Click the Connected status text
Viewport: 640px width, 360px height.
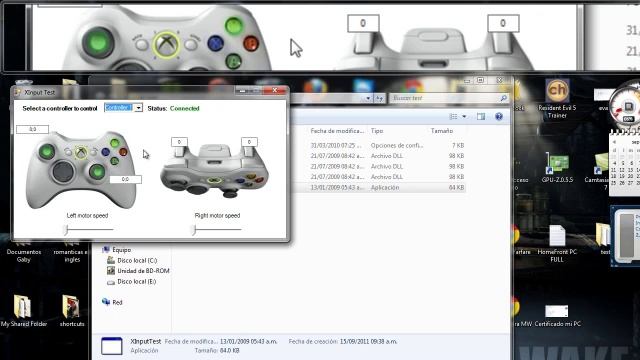pos(184,108)
